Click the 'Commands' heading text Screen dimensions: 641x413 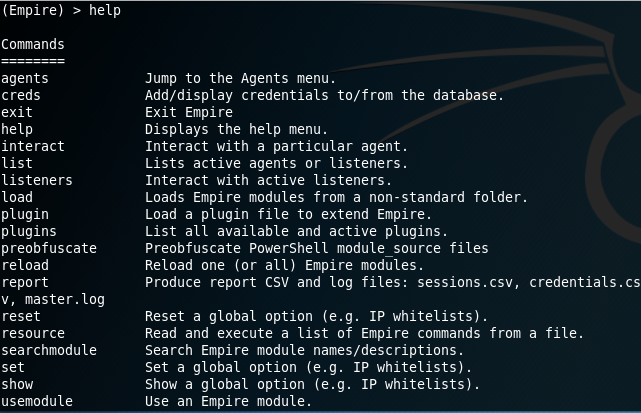pyautogui.click(x=33, y=44)
